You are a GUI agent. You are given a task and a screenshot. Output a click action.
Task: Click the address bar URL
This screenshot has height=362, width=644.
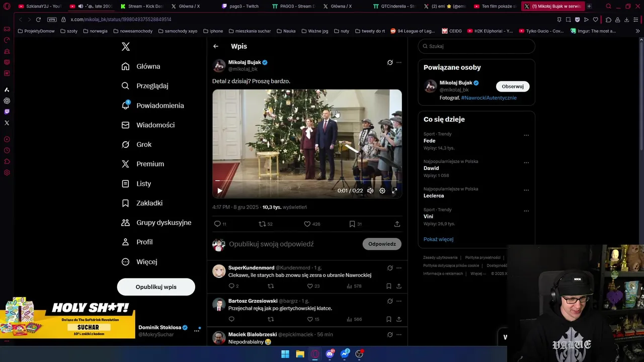tap(121, 20)
